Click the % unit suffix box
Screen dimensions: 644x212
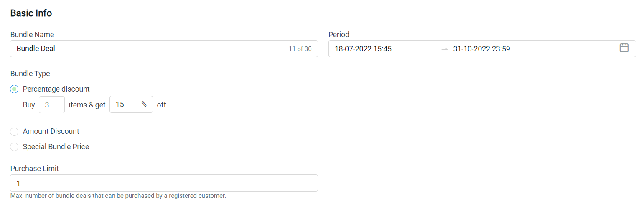pos(144,105)
